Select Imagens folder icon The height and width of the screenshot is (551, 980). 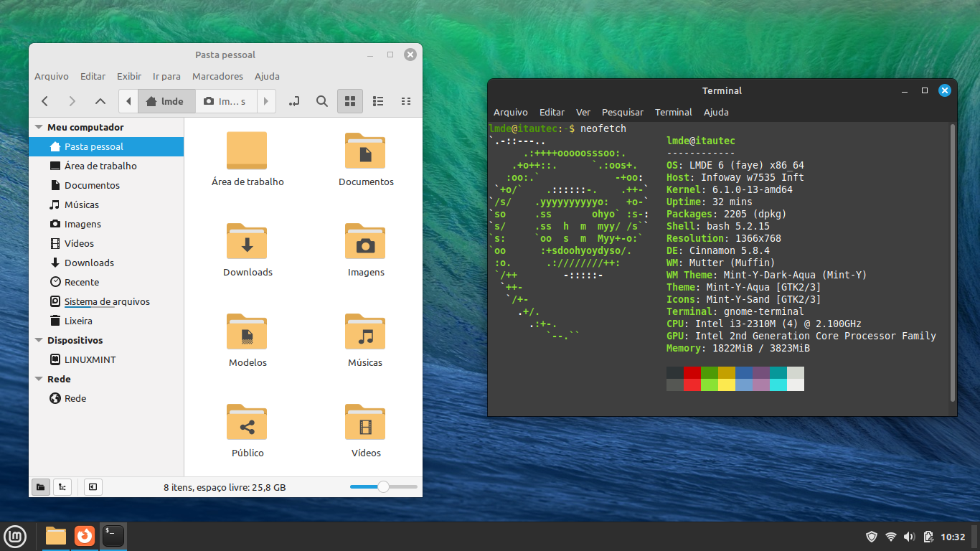point(365,242)
